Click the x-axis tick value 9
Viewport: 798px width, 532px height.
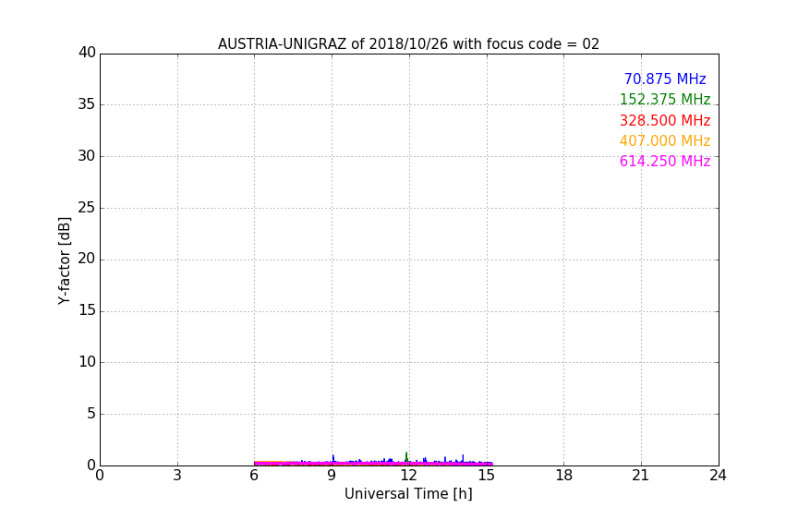pyautogui.click(x=332, y=476)
